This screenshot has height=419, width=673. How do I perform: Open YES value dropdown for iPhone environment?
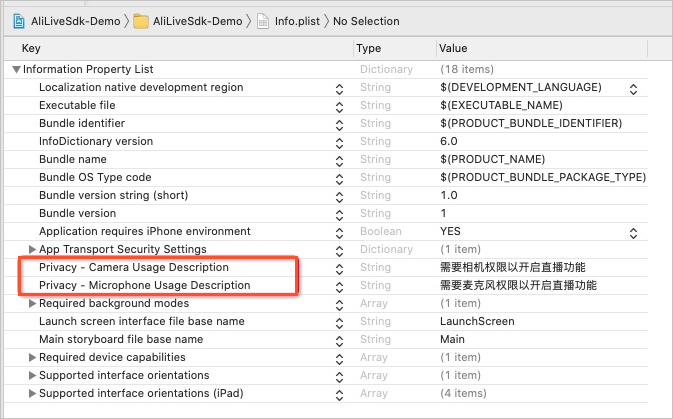(633, 233)
